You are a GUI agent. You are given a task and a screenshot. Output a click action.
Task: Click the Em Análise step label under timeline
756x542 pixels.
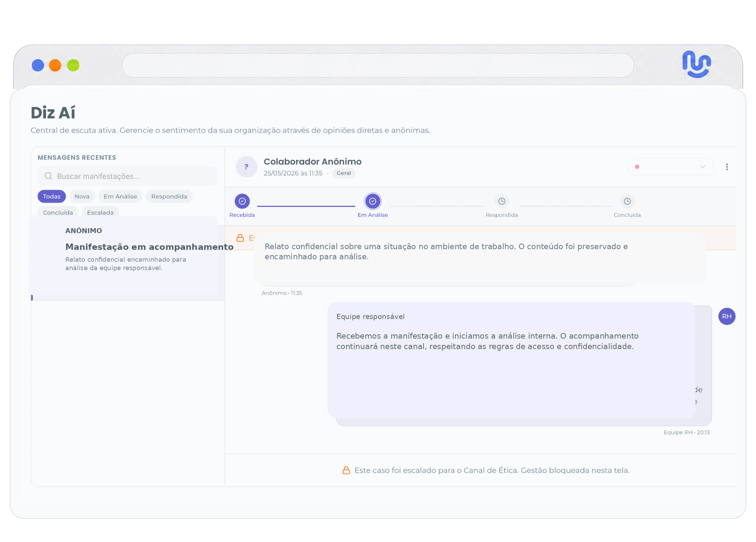point(373,215)
